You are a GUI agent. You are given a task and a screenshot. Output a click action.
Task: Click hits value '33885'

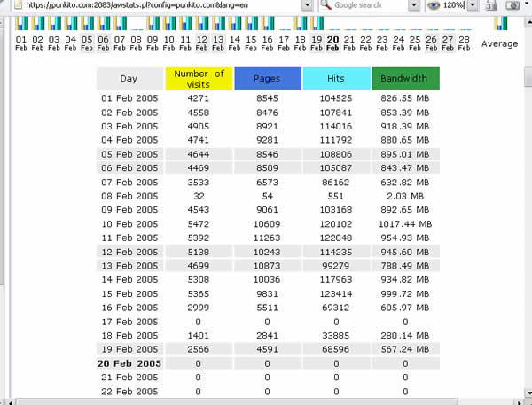pos(336,336)
